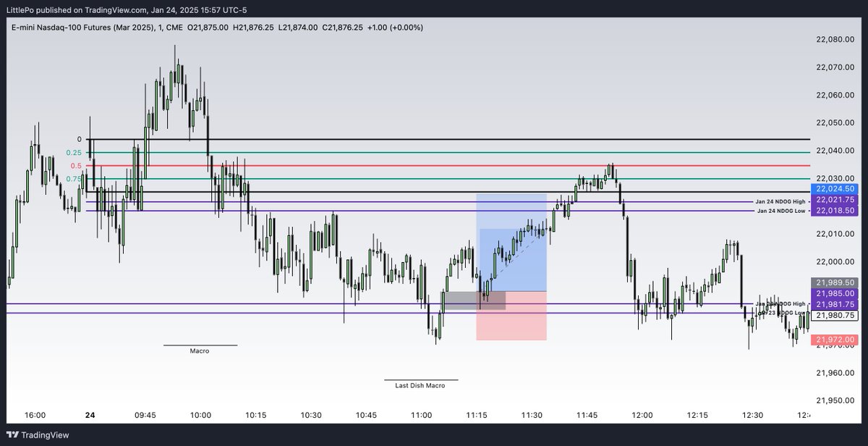The height and width of the screenshot is (446, 868).
Task: Select the red stop-loss zone of long position
Action: [x=511, y=316]
